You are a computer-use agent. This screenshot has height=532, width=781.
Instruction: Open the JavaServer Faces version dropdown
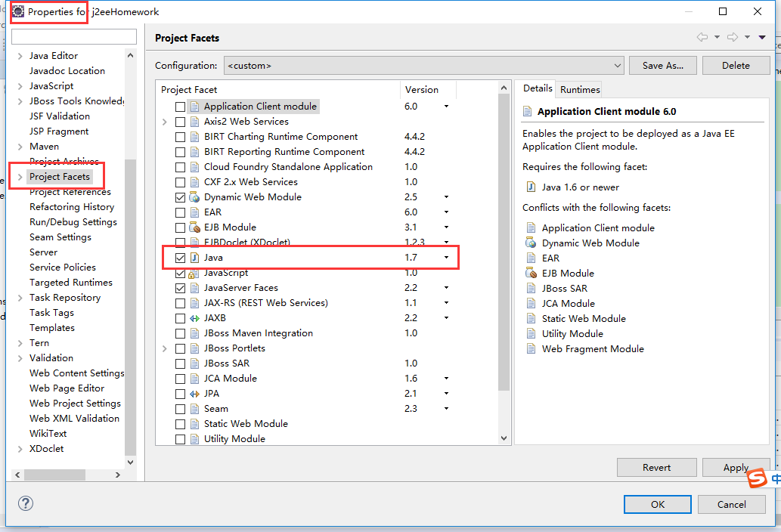pyautogui.click(x=446, y=288)
